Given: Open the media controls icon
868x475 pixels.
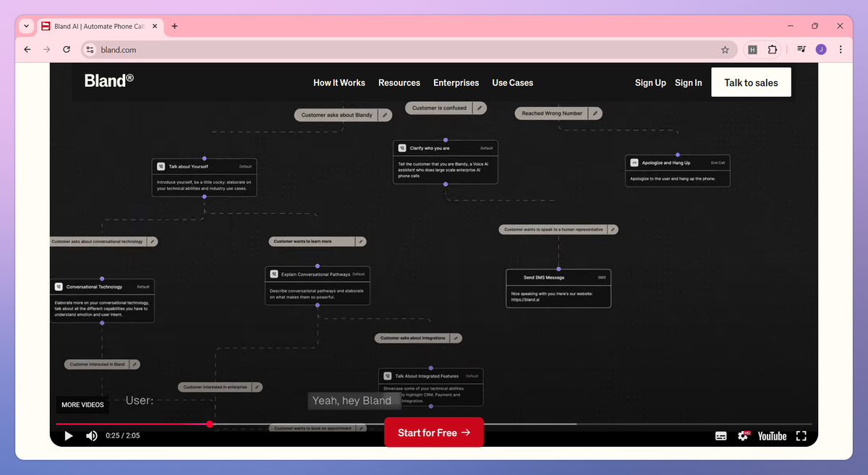Looking at the screenshot, I should tap(801, 50).
